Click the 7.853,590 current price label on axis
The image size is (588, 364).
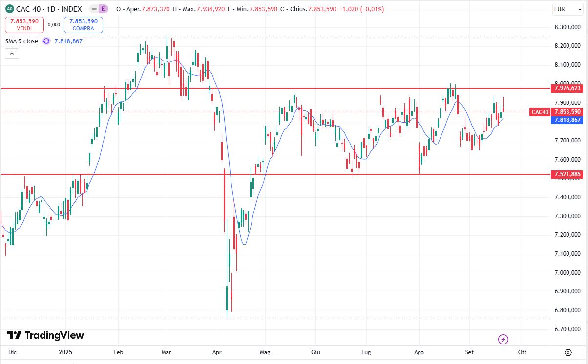[566, 112]
